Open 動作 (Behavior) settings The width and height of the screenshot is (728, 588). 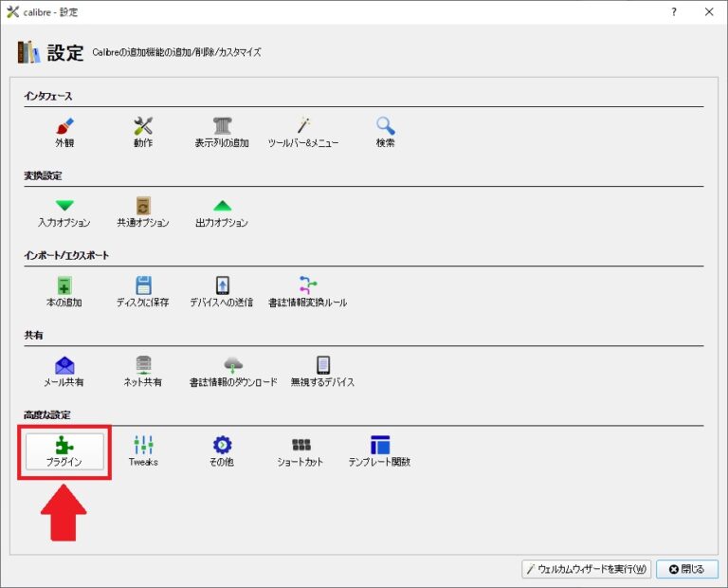(x=143, y=133)
